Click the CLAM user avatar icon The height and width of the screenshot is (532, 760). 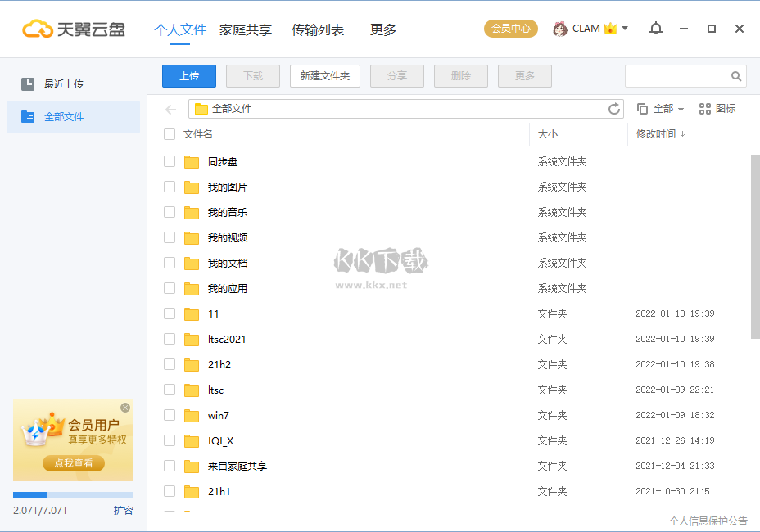click(560, 29)
